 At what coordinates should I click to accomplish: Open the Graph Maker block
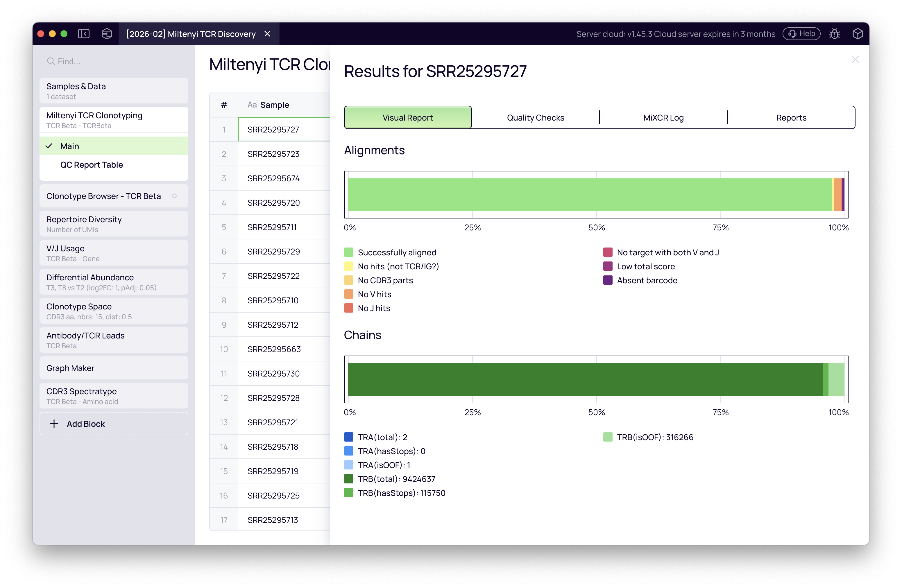point(70,368)
